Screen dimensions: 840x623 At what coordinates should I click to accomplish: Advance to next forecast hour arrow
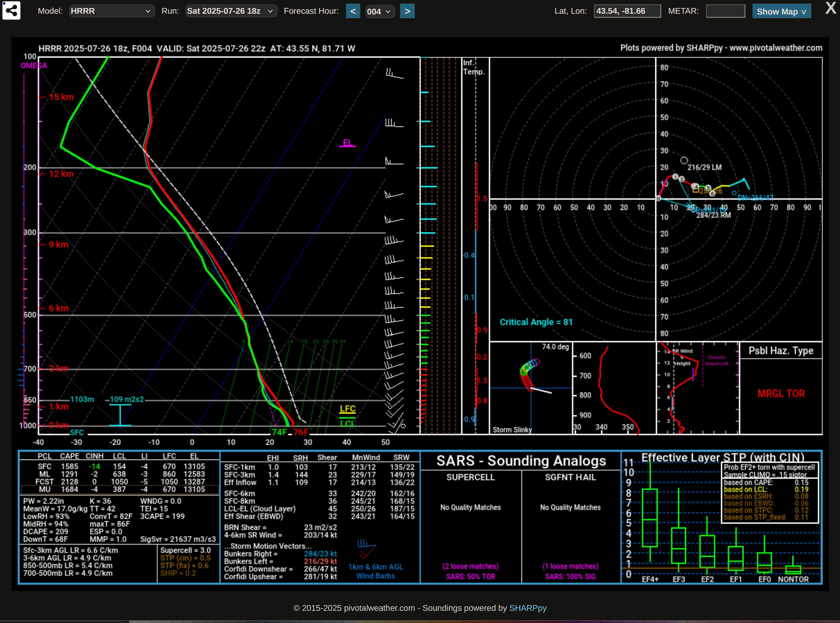pyautogui.click(x=407, y=11)
